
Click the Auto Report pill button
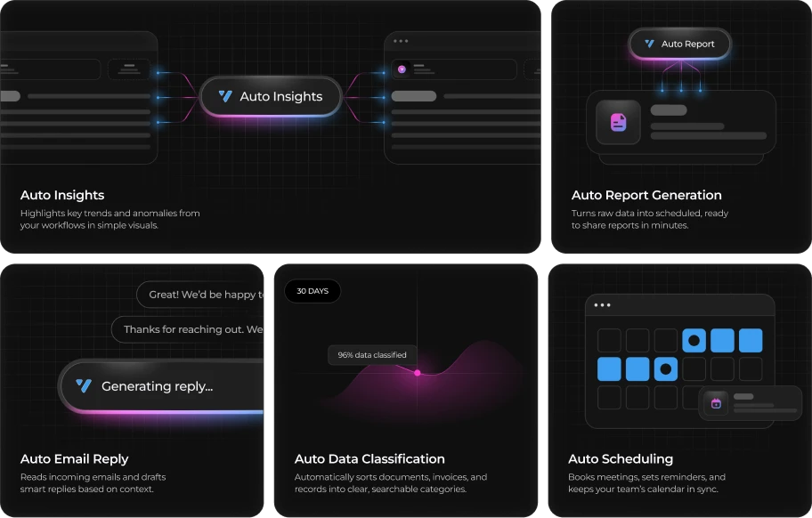point(679,44)
